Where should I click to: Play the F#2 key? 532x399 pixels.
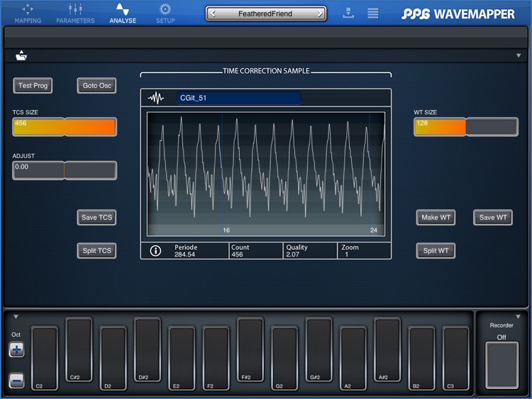(250, 349)
